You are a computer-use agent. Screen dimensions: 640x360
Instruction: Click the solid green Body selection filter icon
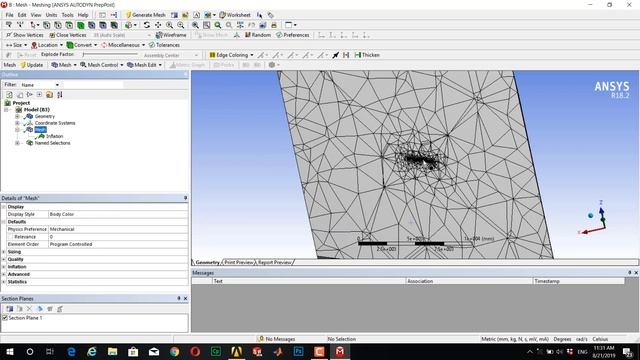click(81, 25)
